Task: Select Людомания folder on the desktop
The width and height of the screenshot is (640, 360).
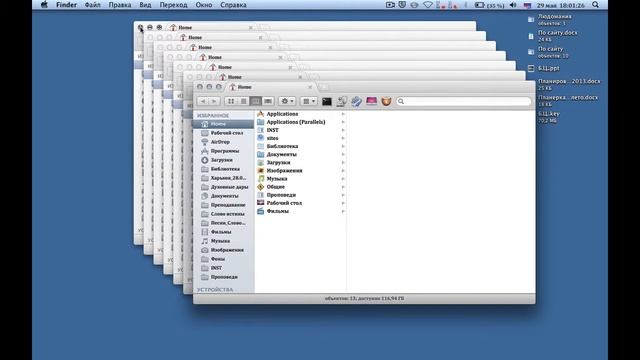Action: tap(550, 20)
